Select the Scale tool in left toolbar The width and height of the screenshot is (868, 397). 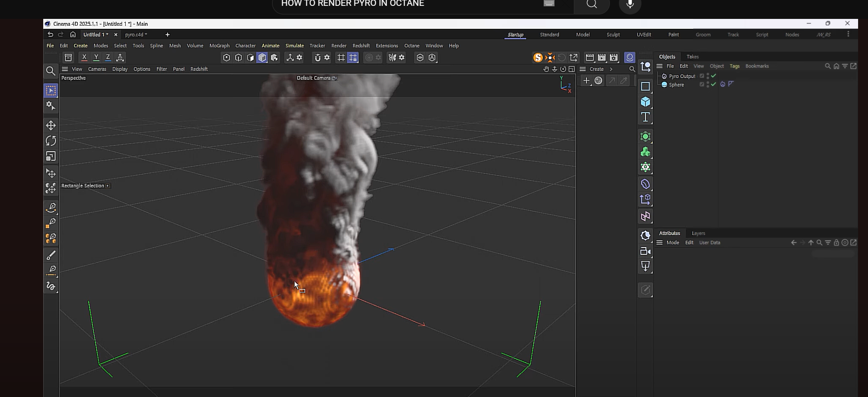pos(51,156)
